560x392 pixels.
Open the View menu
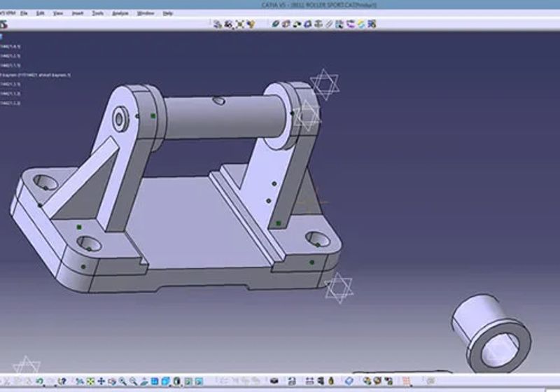coord(58,13)
